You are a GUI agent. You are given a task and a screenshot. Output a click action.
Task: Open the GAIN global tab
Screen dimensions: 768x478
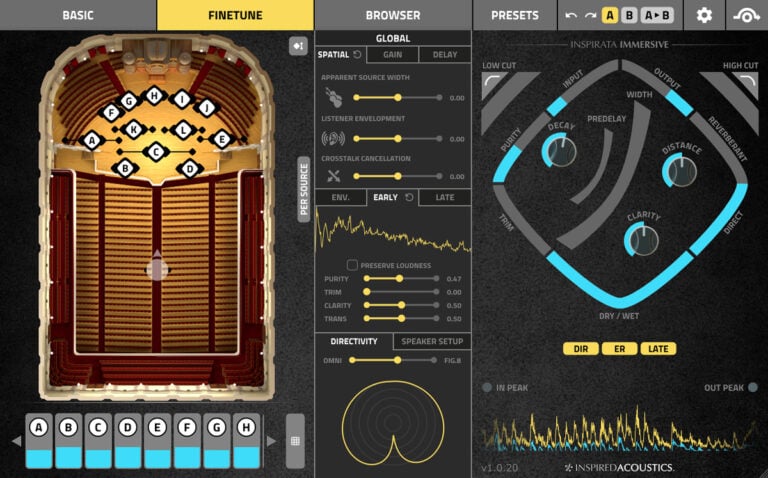pos(392,55)
